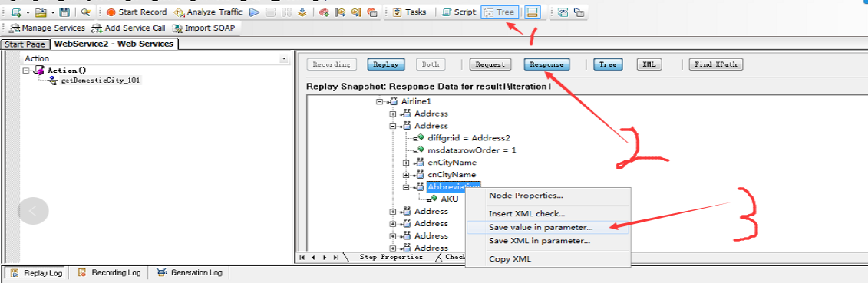This screenshot has width=868, height=283.
Task: Collapse the Abbreviation node
Action: [x=406, y=187]
